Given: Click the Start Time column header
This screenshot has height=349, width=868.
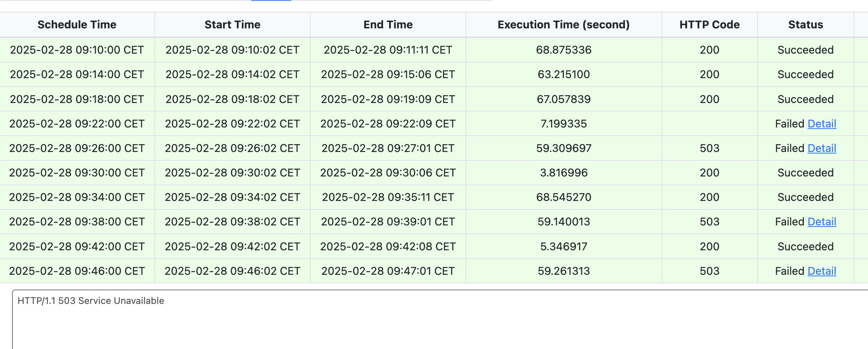Looking at the screenshot, I should tap(233, 24).
